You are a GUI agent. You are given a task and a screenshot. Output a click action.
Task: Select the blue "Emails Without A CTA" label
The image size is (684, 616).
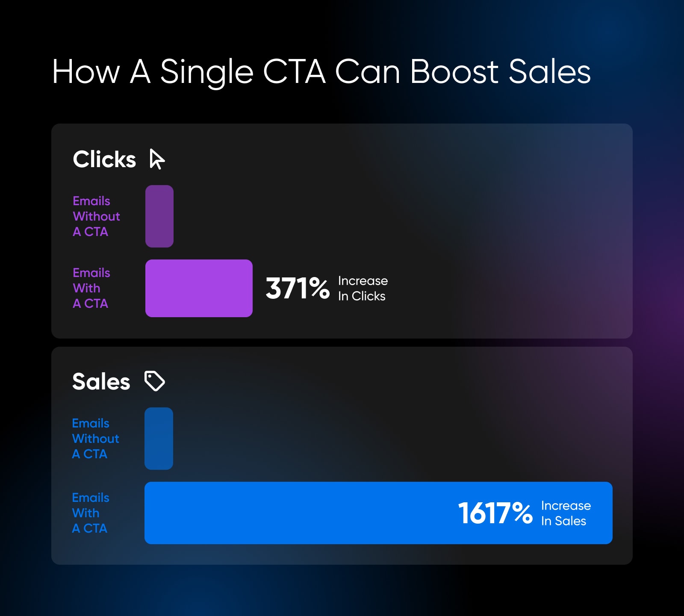[x=95, y=439]
